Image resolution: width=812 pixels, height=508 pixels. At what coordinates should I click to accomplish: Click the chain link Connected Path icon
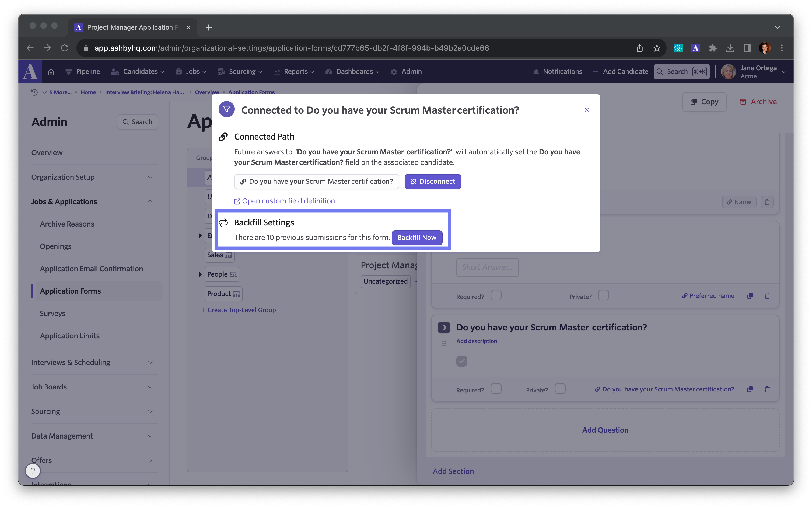point(223,136)
